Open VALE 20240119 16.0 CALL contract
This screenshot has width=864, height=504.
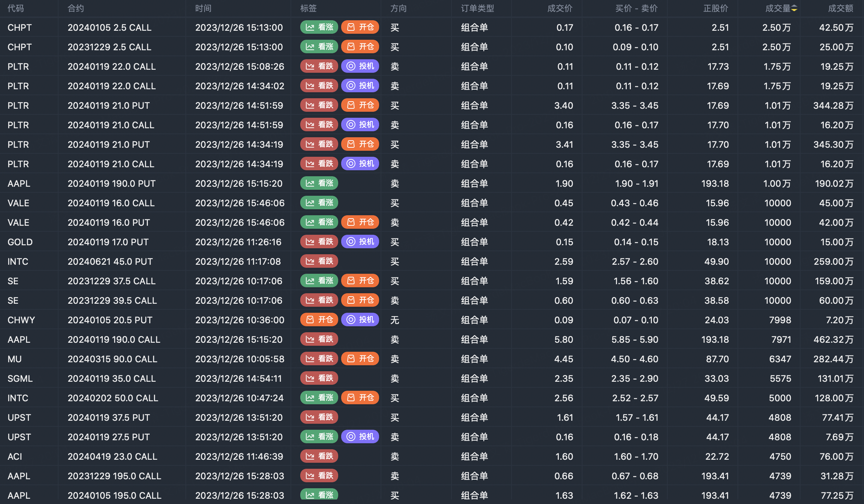111,203
